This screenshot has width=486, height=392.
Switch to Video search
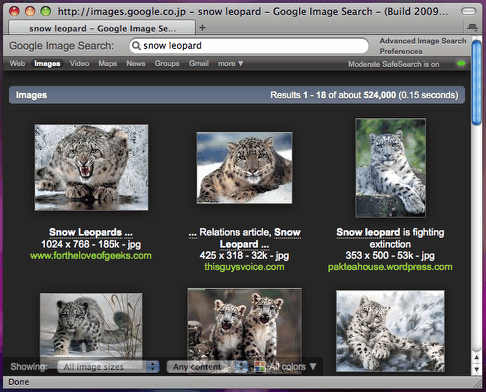coord(79,63)
